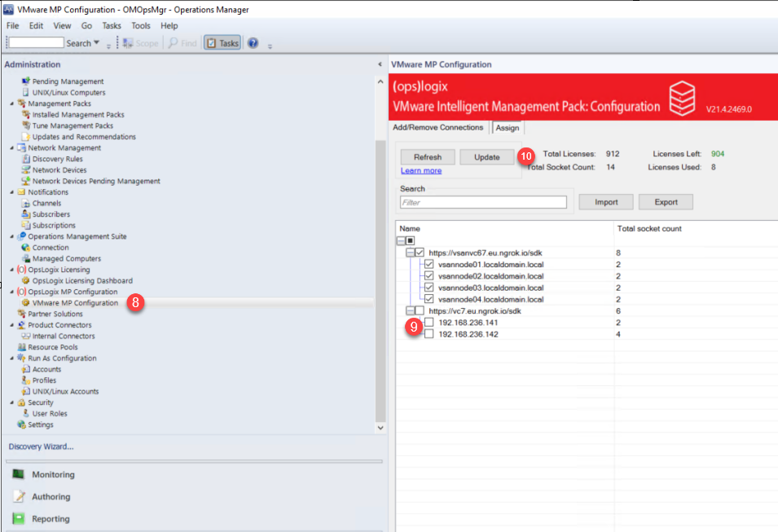Collapse the Notifications tree node
The height and width of the screenshot is (532, 778).
pyautogui.click(x=12, y=192)
